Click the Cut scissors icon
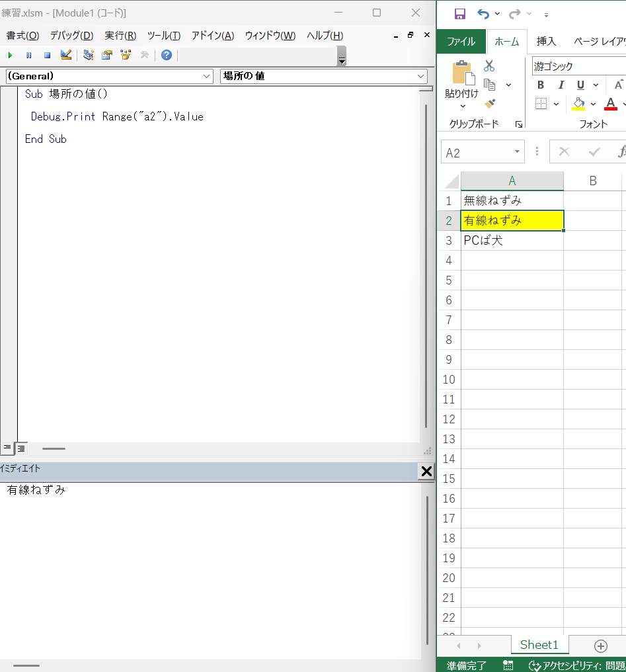 click(489, 65)
